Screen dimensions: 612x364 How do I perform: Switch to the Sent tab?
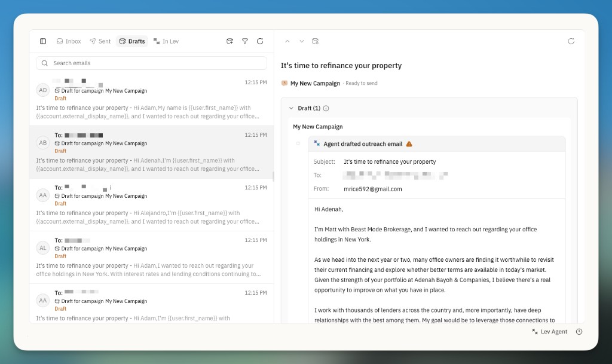[x=100, y=41]
